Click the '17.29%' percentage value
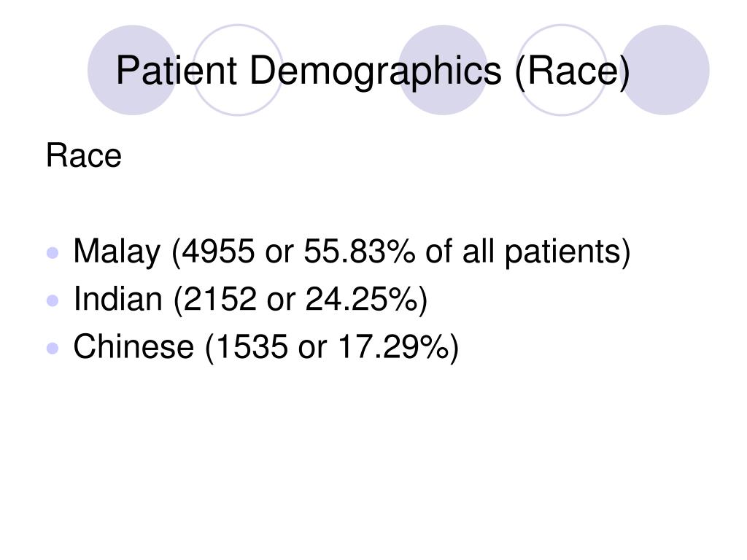The height and width of the screenshot is (560, 747). (x=393, y=346)
